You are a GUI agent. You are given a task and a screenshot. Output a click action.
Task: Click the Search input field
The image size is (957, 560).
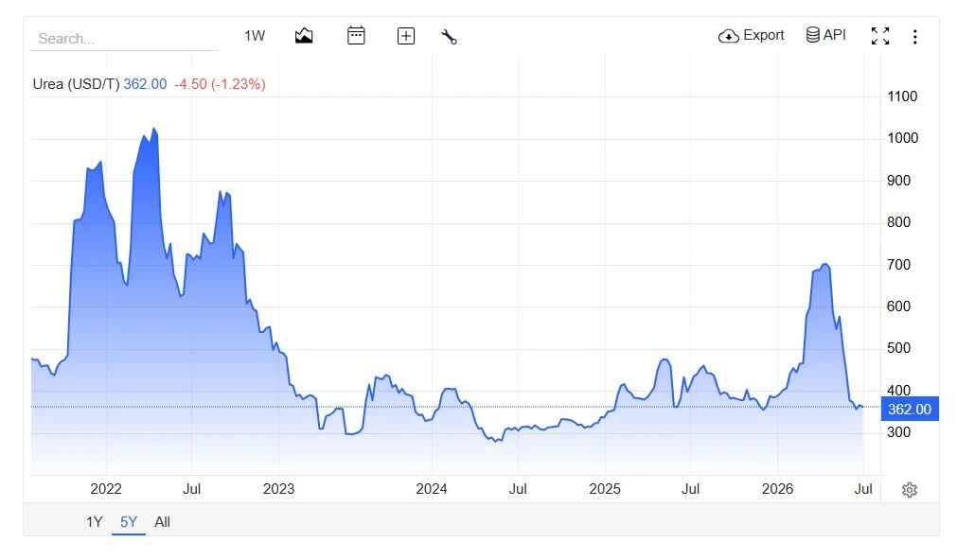pos(124,39)
